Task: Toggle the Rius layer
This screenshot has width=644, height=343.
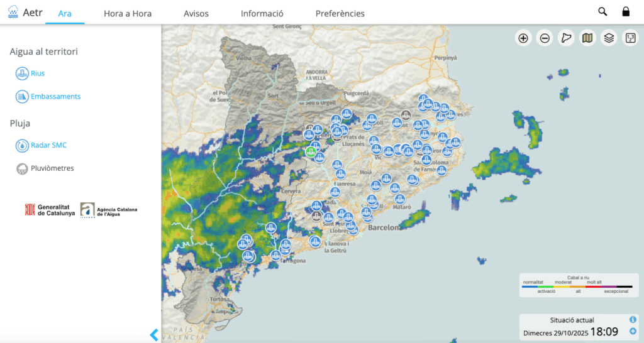Action: [x=23, y=73]
